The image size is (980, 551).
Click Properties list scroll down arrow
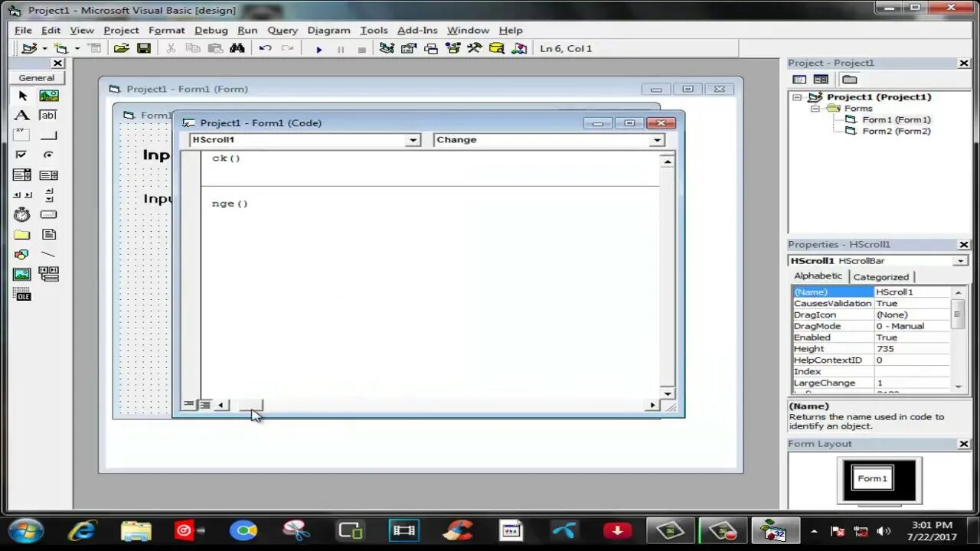[959, 386]
